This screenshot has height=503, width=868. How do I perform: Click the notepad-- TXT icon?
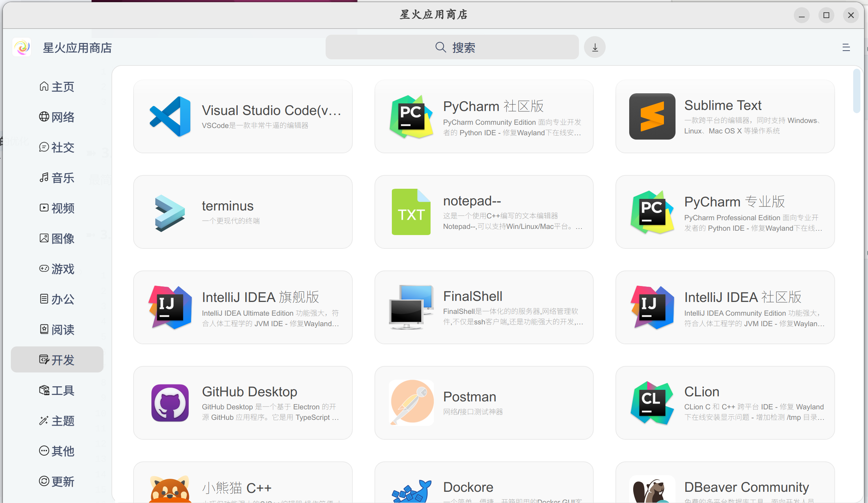pos(411,212)
